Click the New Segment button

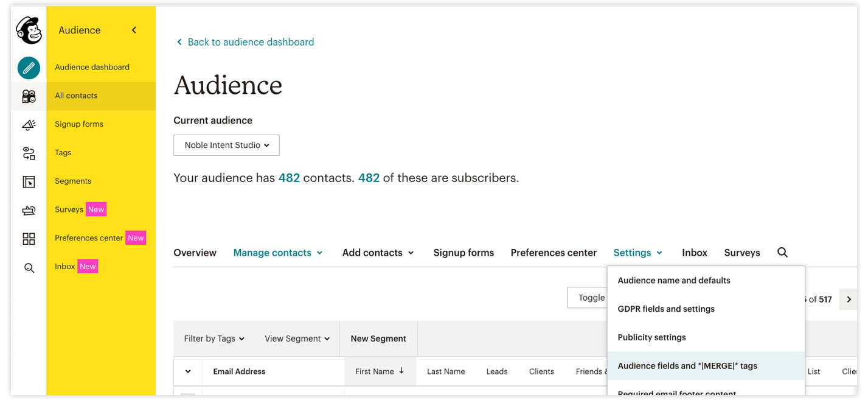[x=378, y=339]
